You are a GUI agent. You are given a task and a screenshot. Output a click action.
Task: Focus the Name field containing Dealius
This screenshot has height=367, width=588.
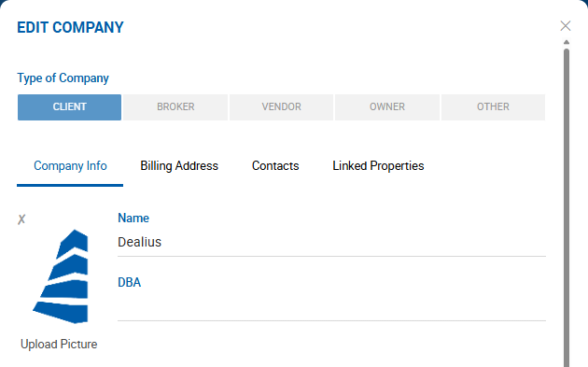[331, 243]
